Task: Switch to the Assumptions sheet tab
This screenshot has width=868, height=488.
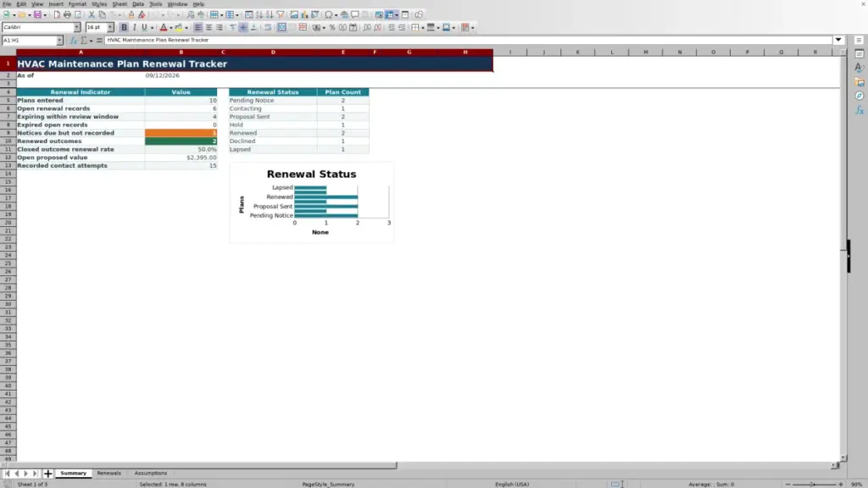Action: [x=151, y=473]
